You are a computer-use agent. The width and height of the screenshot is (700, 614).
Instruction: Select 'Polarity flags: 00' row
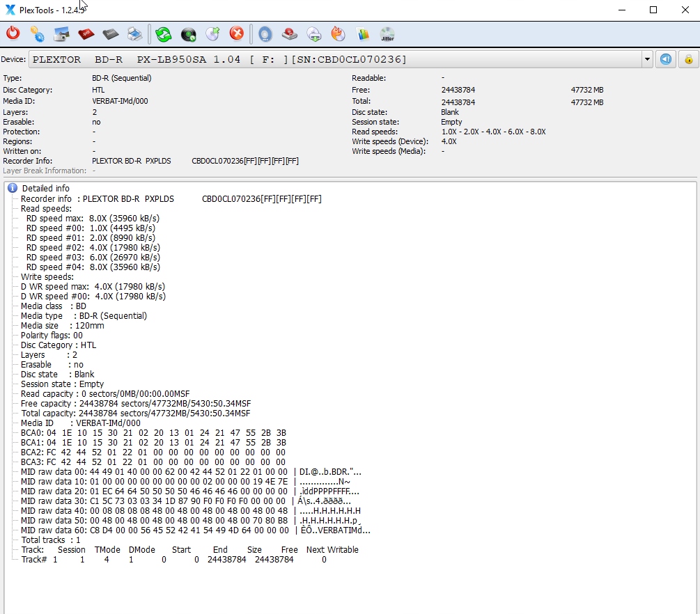point(52,336)
